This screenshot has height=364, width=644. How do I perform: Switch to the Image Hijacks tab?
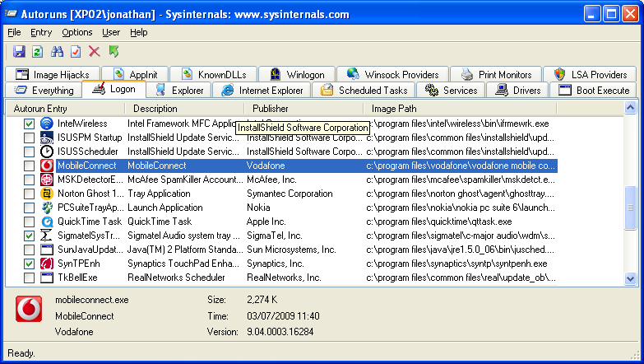click(53, 74)
